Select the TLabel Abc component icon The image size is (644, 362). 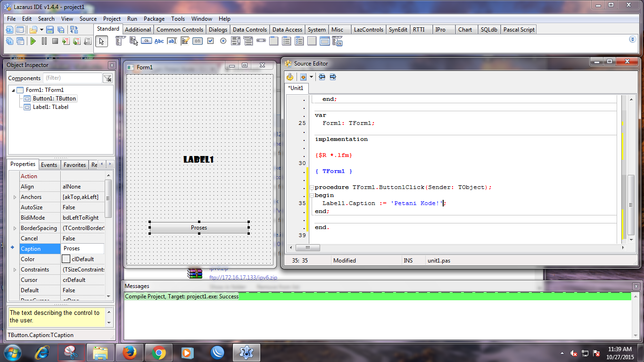[159, 41]
